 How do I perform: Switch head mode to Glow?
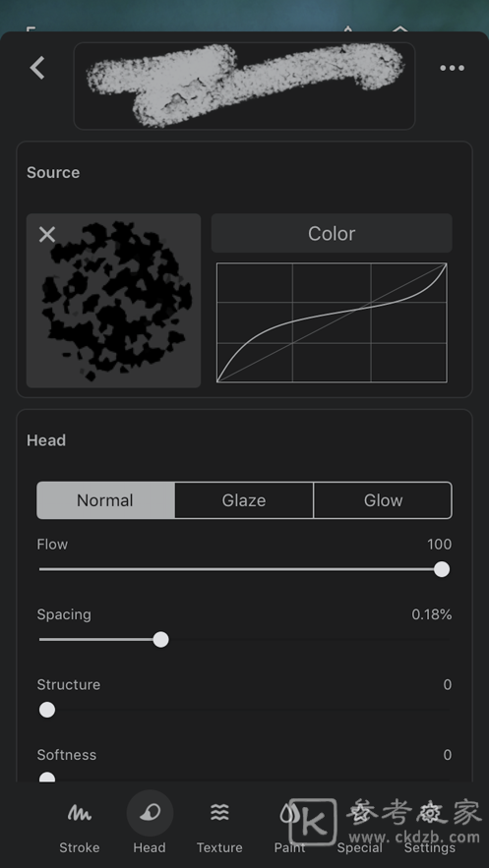pos(383,500)
